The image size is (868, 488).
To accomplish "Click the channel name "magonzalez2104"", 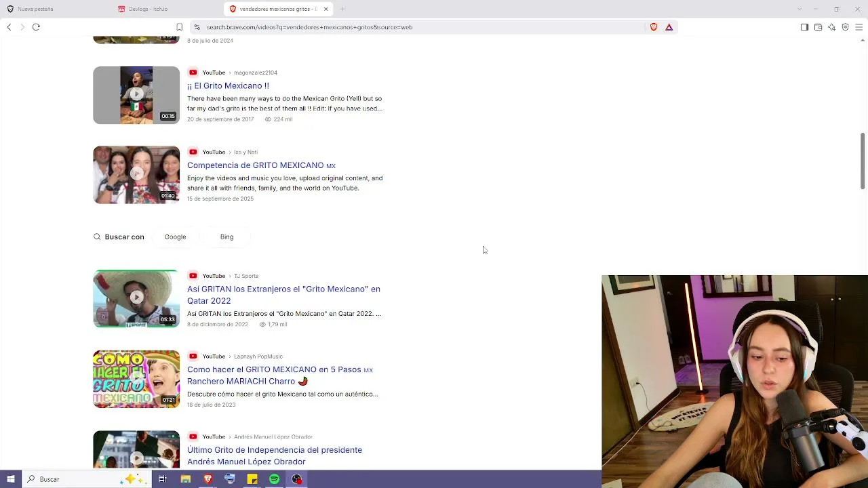I will (x=256, y=73).
